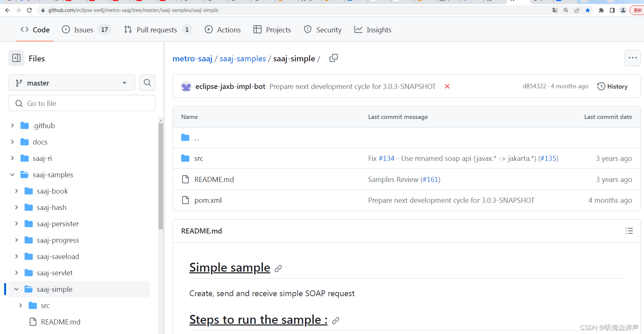Select saaj-servlet in the file tree

55,273
